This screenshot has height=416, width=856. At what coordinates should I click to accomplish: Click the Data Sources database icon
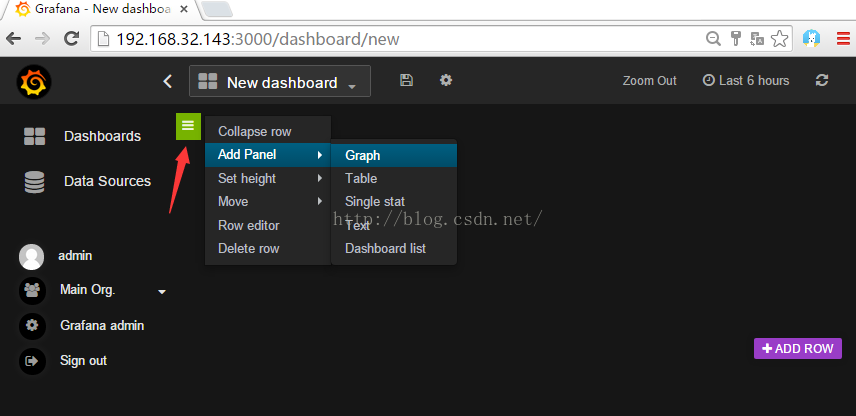tap(34, 182)
